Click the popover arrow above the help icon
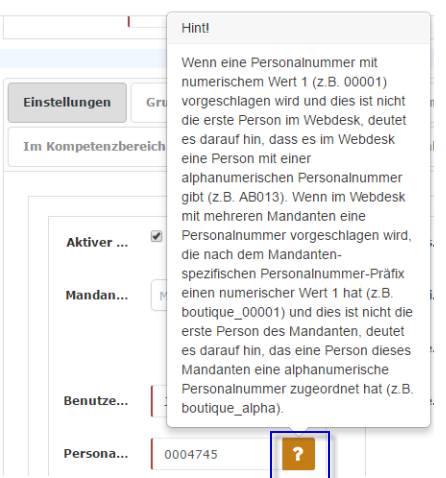This screenshot has height=478, width=446. 298,431
